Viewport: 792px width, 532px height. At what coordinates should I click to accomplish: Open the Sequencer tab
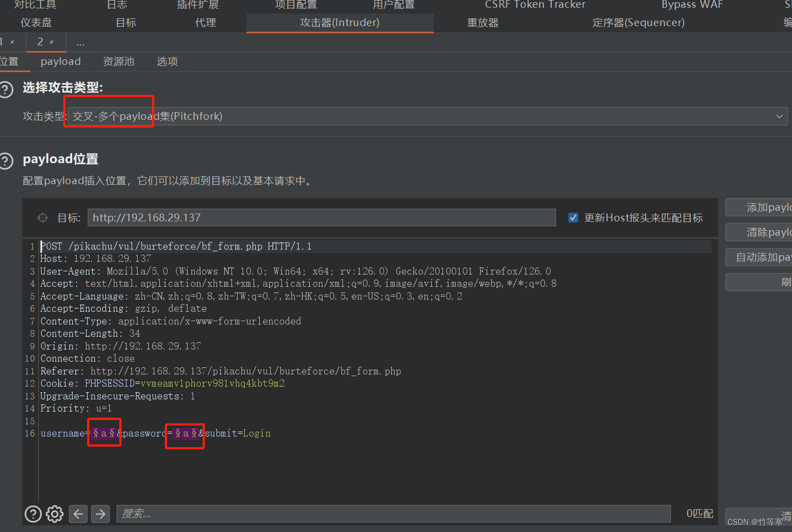638,23
